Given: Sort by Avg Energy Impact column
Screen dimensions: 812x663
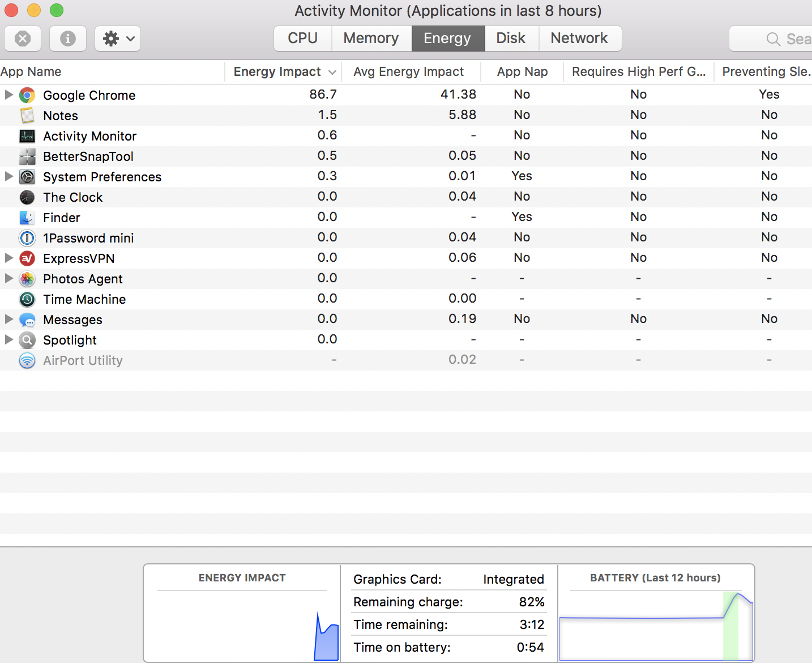Looking at the screenshot, I should point(411,72).
